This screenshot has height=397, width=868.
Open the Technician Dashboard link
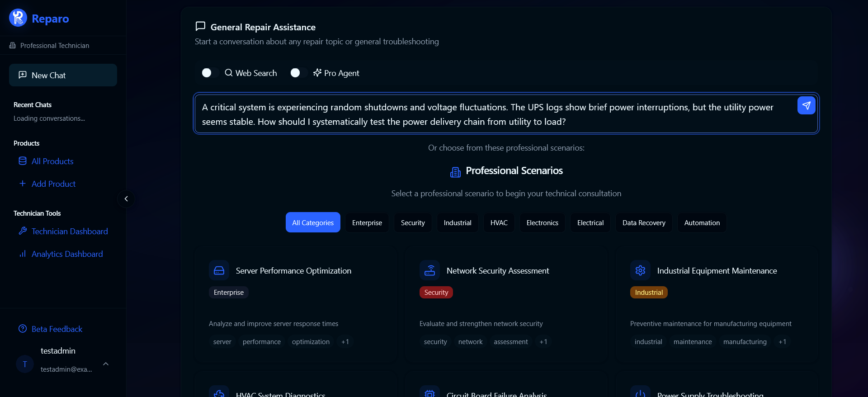click(x=70, y=232)
